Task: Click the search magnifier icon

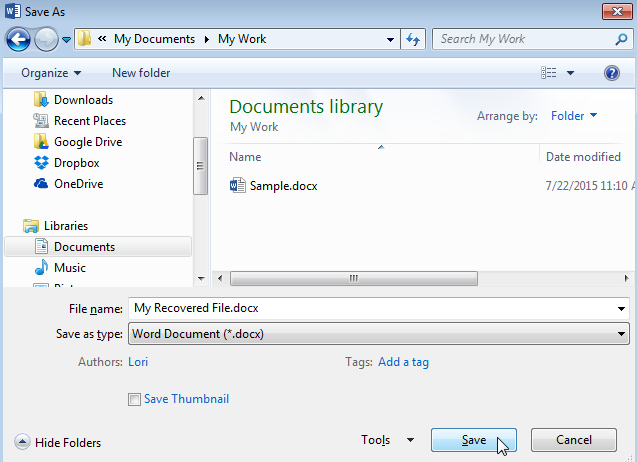Action: point(621,39)
